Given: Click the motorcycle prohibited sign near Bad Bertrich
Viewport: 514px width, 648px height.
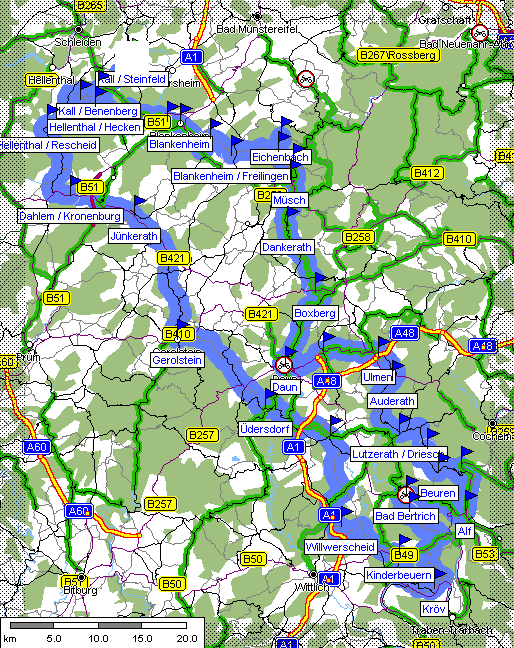Looking at the screenshot, I should [405, 494].
